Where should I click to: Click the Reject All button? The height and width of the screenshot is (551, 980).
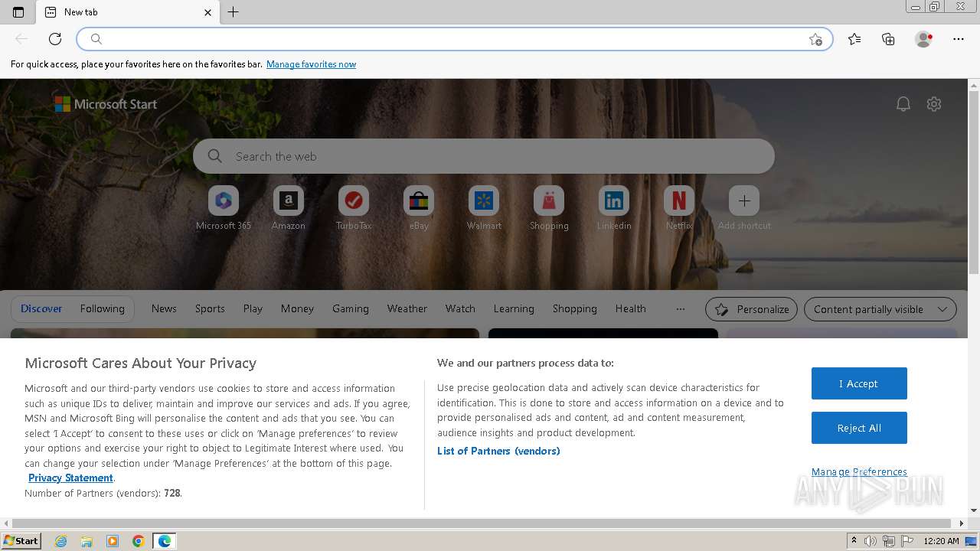tap(859, 428)
